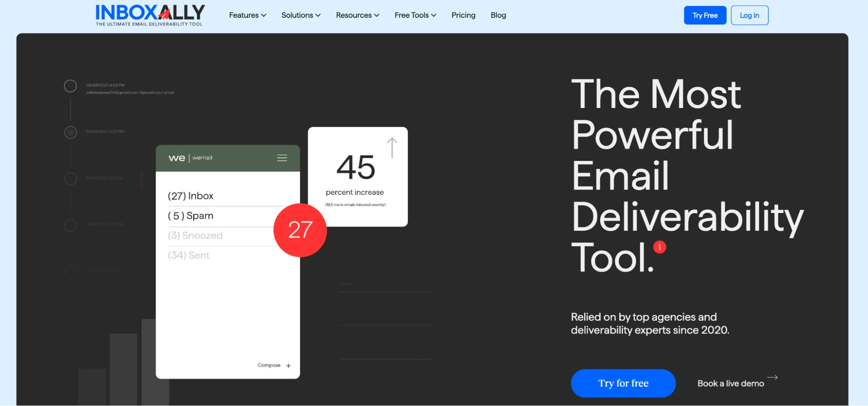Screen dimensions: 868x406
Task: Open Book a live demo link
Action: tap(730, 383)
